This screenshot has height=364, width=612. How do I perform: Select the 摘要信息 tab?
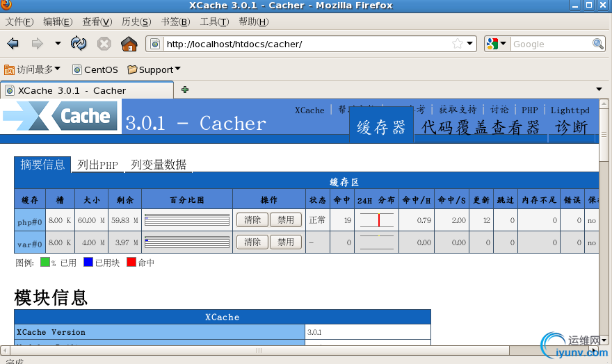pyautogui.click(x=42, y=164)
